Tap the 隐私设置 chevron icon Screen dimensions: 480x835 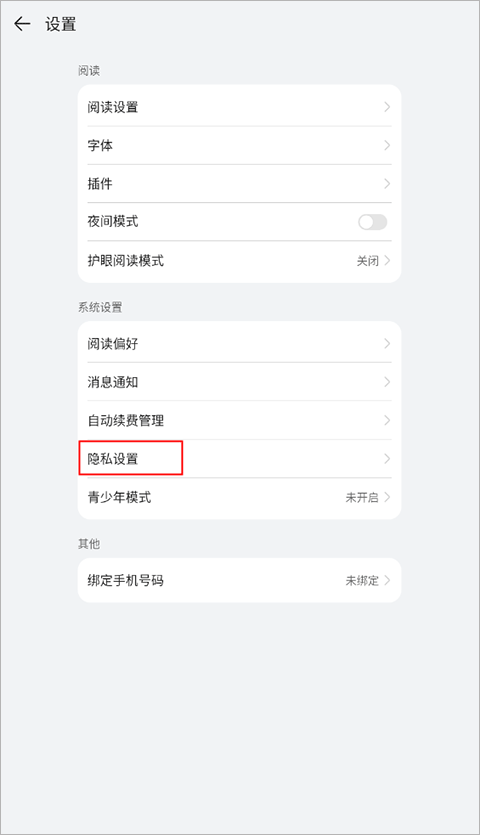[x=387, y=459]
